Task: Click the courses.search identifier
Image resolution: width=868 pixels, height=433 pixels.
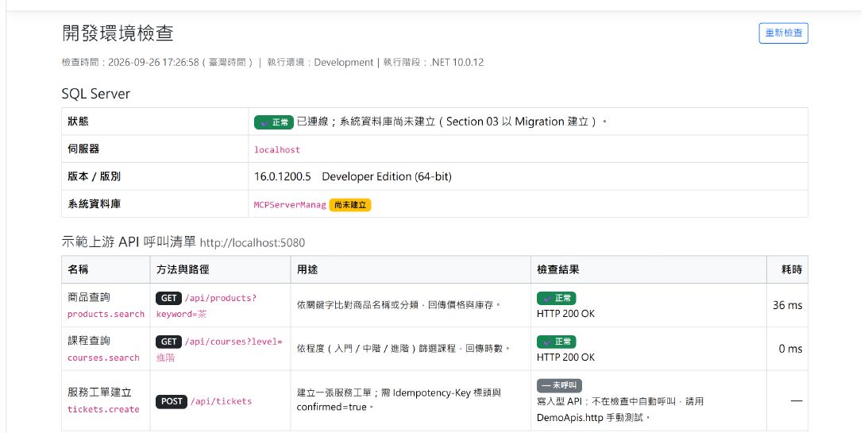Action: (103, 358)
